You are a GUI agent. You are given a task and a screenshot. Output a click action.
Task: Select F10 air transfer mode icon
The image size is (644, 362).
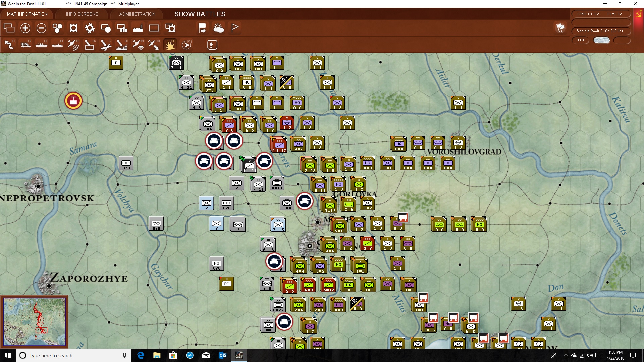(x=154, y=44)
